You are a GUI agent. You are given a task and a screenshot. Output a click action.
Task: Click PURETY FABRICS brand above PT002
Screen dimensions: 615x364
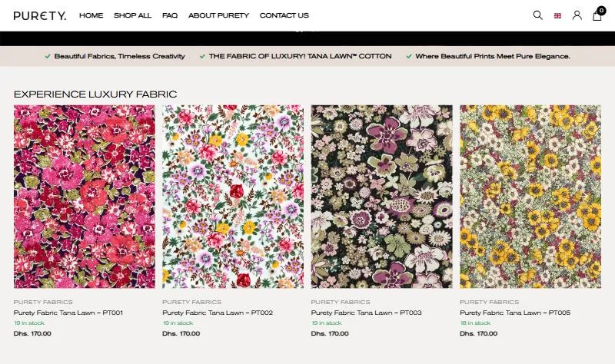(191, 302)
